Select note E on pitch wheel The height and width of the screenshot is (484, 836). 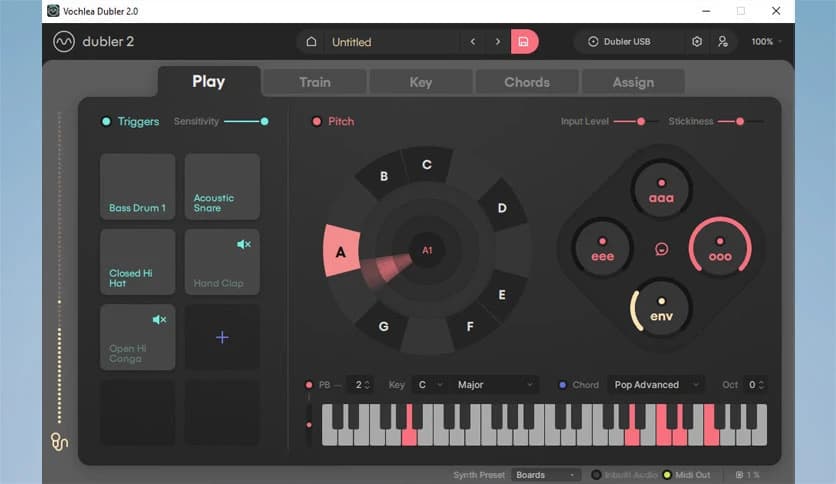pyautogui.click(x=502, y=295)
